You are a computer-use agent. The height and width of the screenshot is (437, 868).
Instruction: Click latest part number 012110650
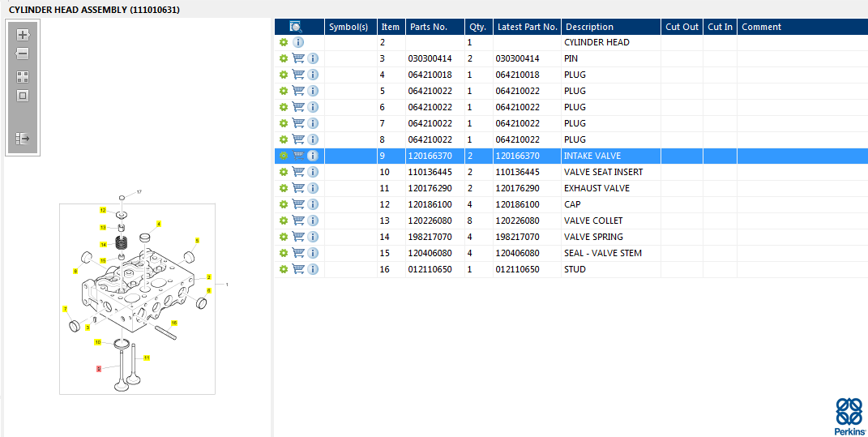[518, 269]
